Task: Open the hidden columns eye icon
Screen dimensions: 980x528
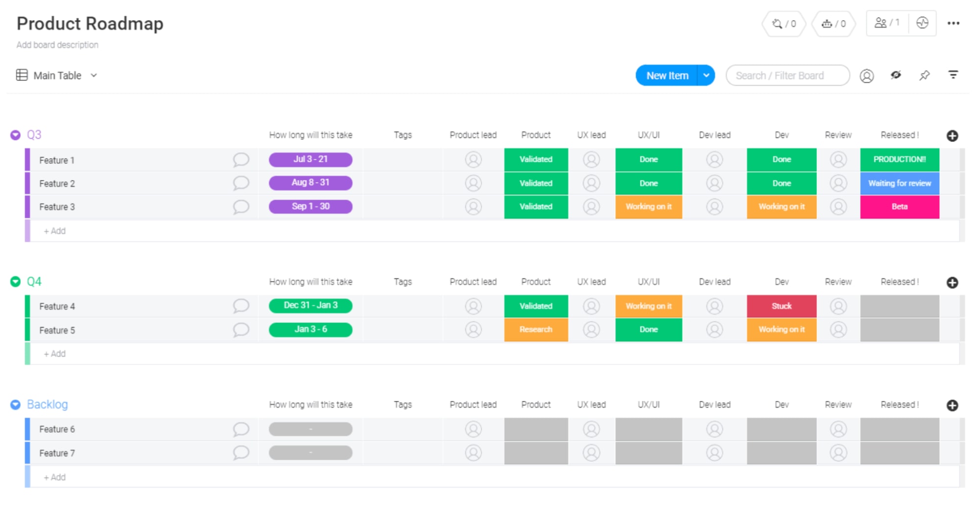Action: pyautogui.click(x=896, y=75)
